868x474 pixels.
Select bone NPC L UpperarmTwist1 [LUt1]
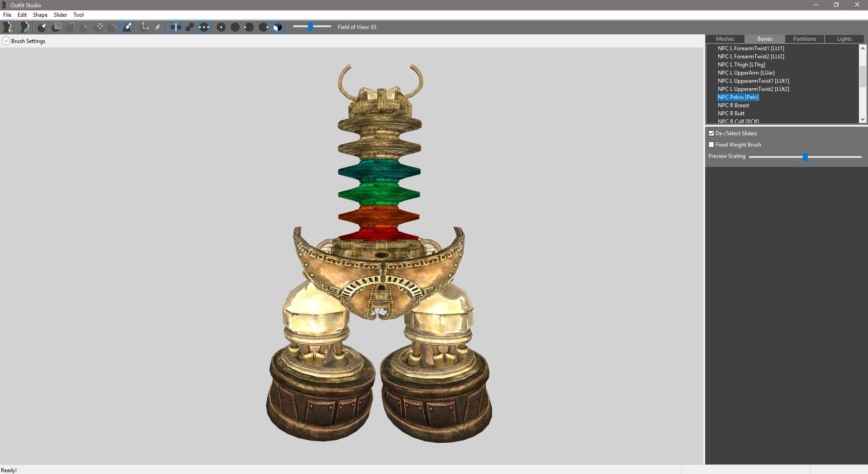(754, 81)
